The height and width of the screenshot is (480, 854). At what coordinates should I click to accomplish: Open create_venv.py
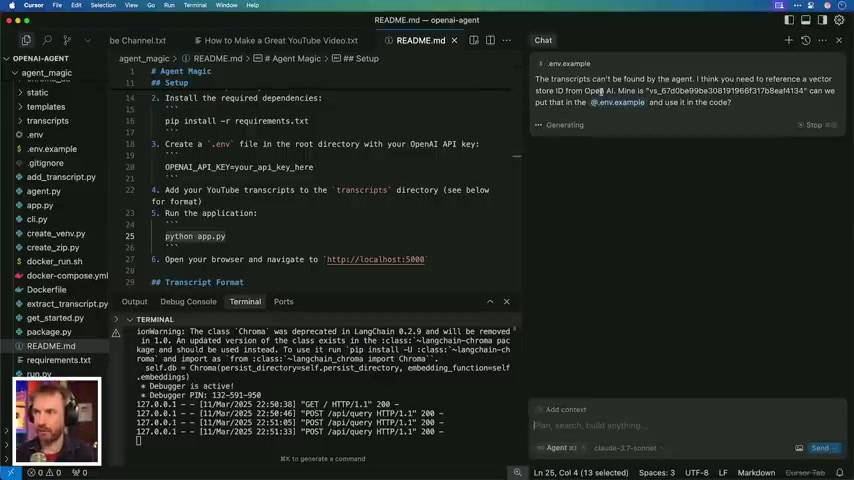[x=56, y=233]
